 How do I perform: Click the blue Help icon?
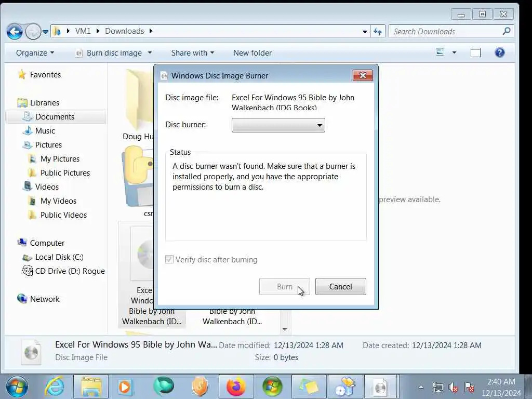point(499,52)
